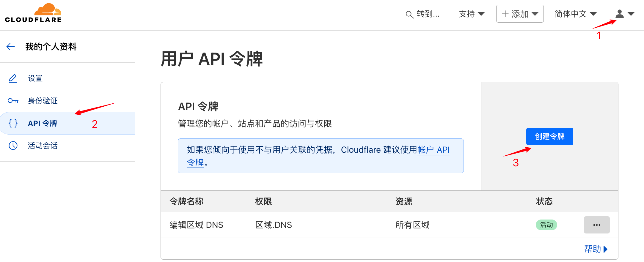Click the 编辑区域 DNS token name
The height and width of the screenshot is (262, 644).
coord(196,225)
